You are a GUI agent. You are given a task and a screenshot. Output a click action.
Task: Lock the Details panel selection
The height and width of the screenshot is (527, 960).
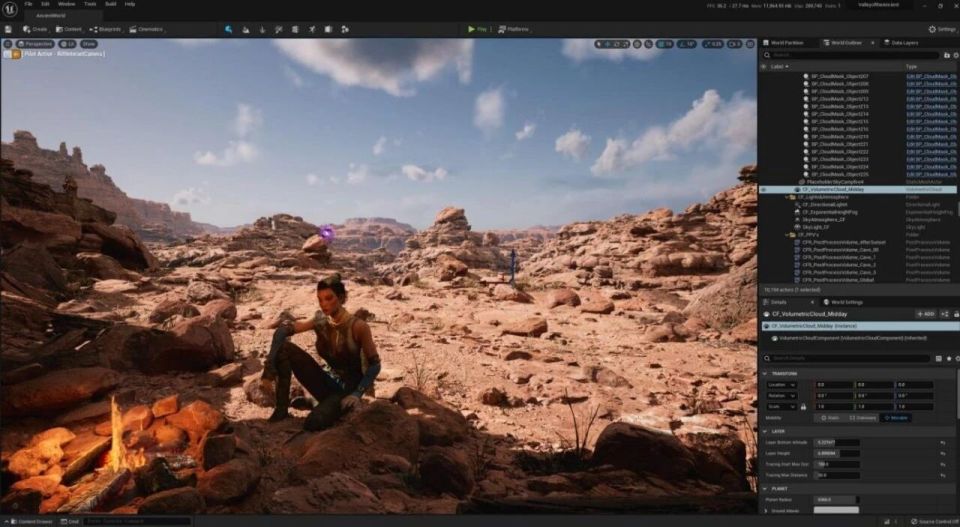pos(956,314)
